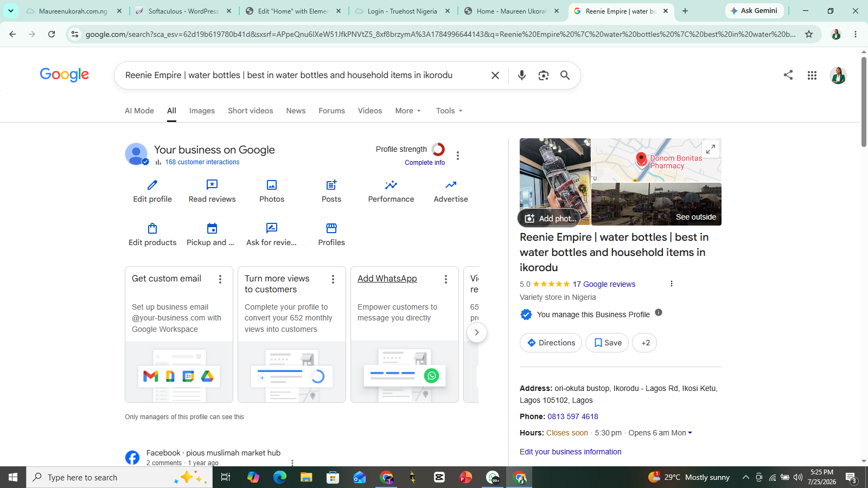
Task: Save the business with Save button
Action: (607, 343)
